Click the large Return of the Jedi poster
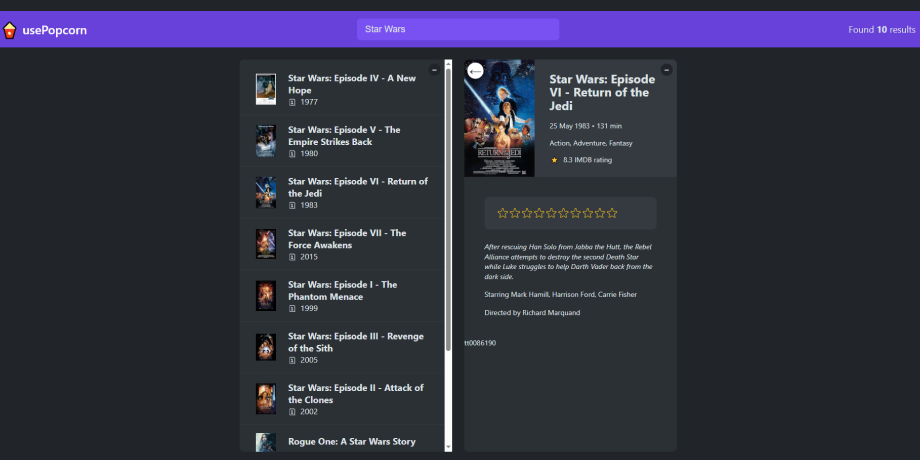Viewport: 920px width, 461px height. point(499,118)
